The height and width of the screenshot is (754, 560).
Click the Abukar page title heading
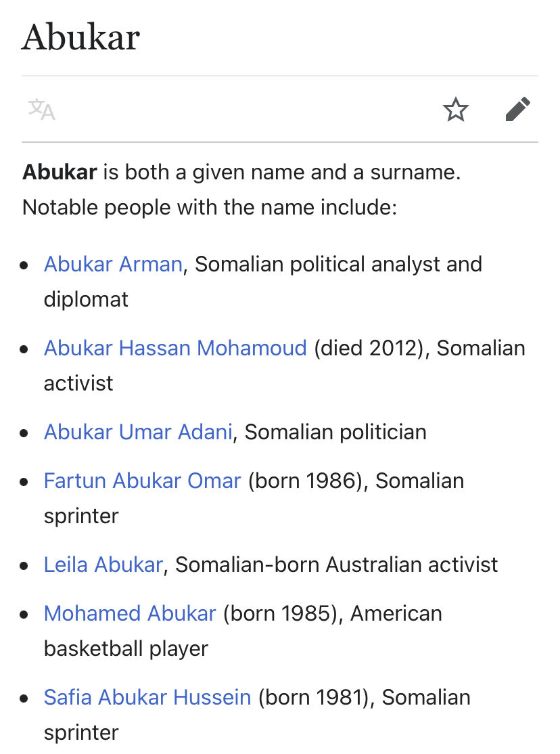click(80, 37)
